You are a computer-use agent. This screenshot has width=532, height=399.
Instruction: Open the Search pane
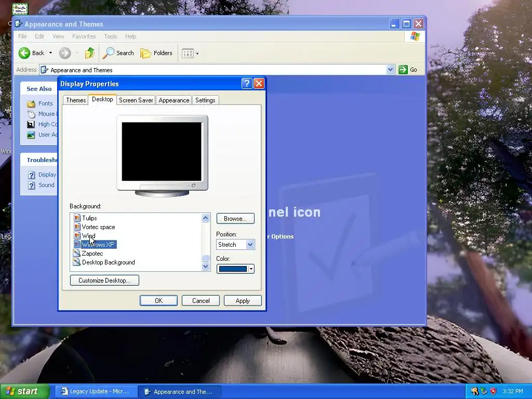click(118, 53)
